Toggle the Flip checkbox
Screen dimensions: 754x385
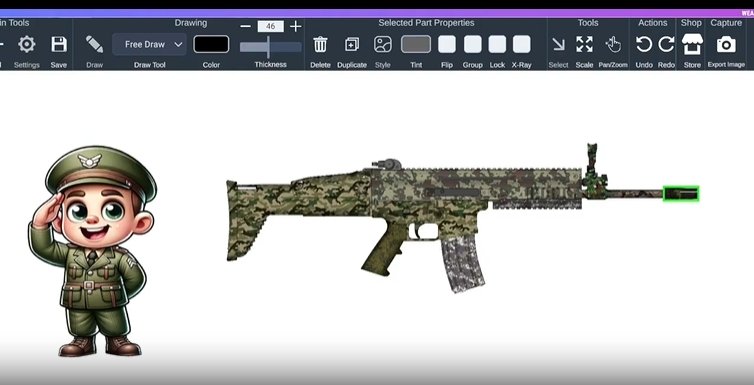point(447,44)
